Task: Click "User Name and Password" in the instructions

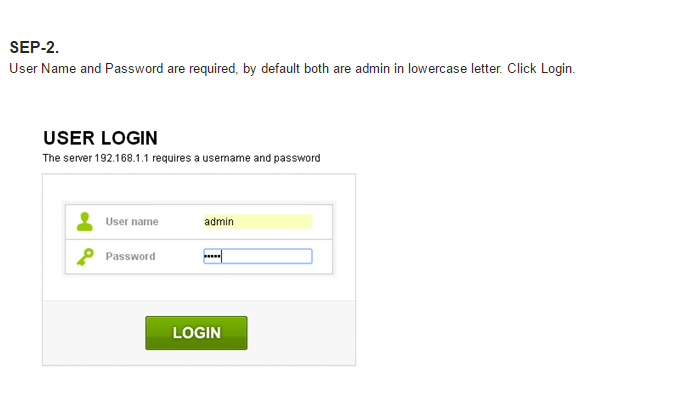Action: (86, 69)
